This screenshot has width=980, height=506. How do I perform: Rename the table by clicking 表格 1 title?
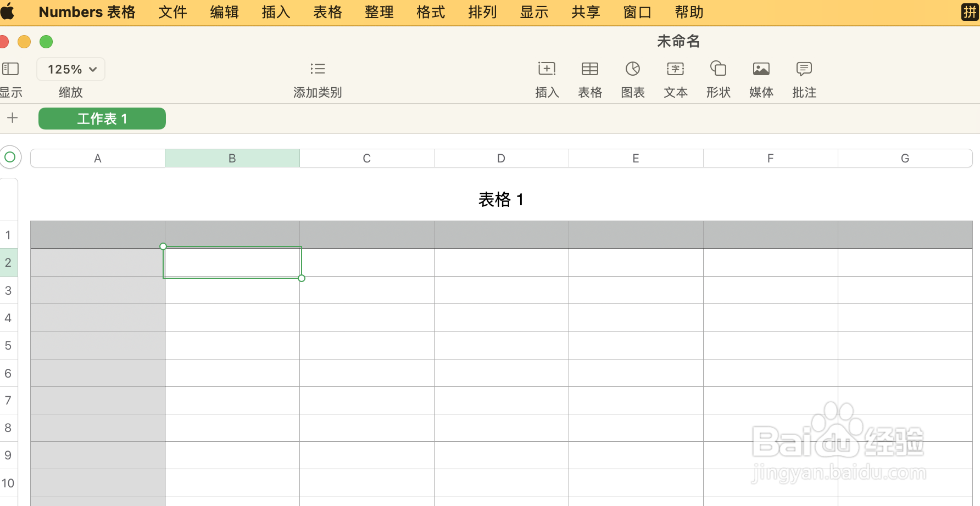coord(500,200)
